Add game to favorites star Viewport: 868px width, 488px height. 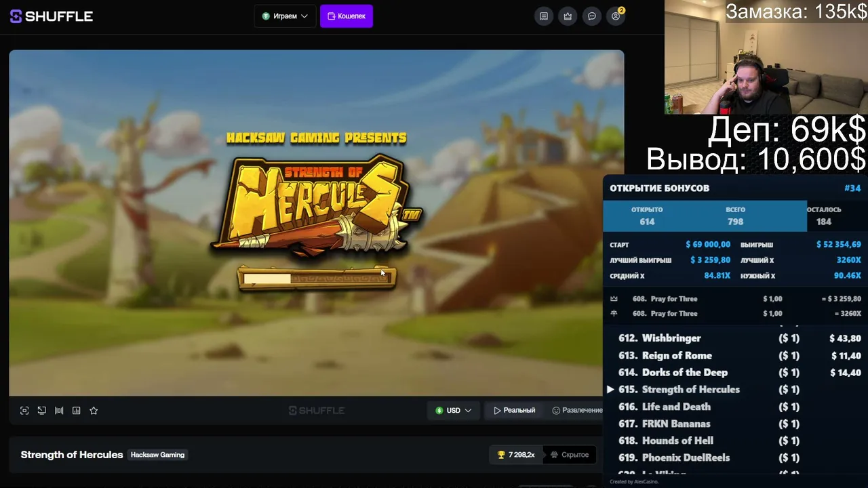[x=94, y=411]
